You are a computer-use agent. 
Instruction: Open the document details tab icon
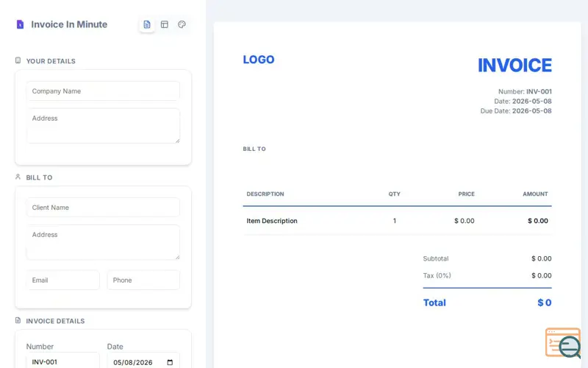[x=147, y=24]
